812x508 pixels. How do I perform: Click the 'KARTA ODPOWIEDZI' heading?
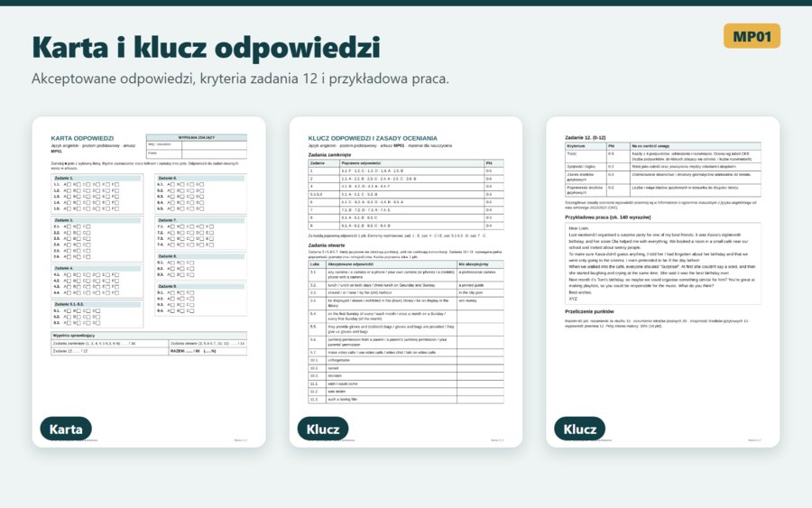click(x=82, y=138)
